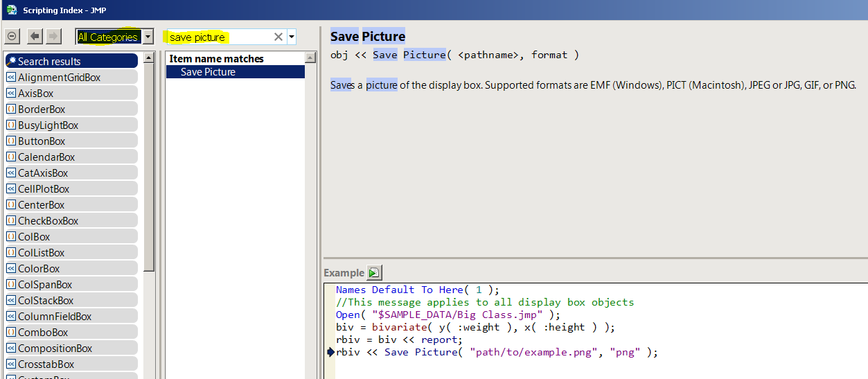Go back with the left arrow button
868x379 pixels.
(35, 37)
